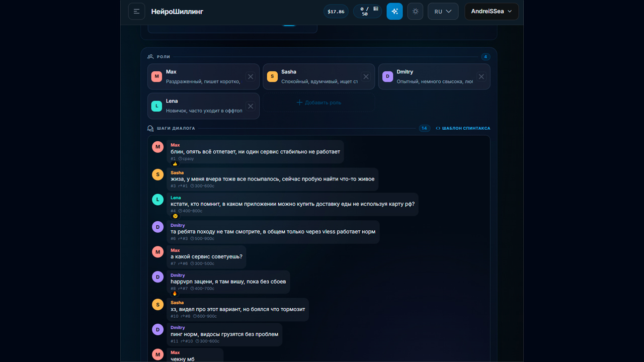Click the fire reaction under the happvpn message
This screenshot has width=644, height=362.
coord(175,294)
